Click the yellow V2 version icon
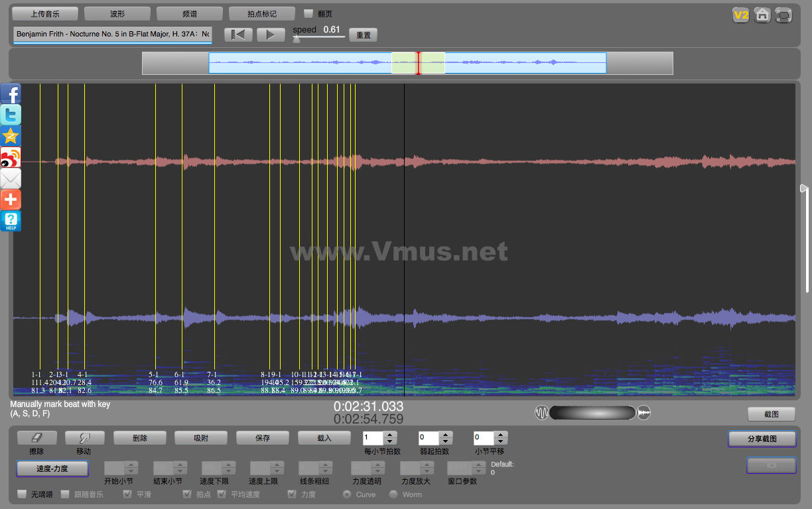This screenshot has height=509, width=812. 740,15
